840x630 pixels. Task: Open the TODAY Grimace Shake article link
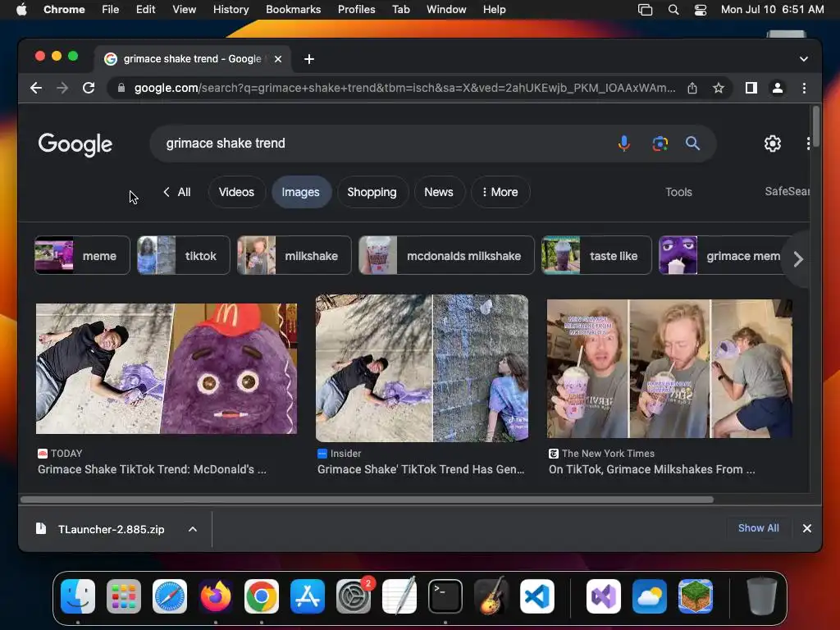tap(152, 469)
